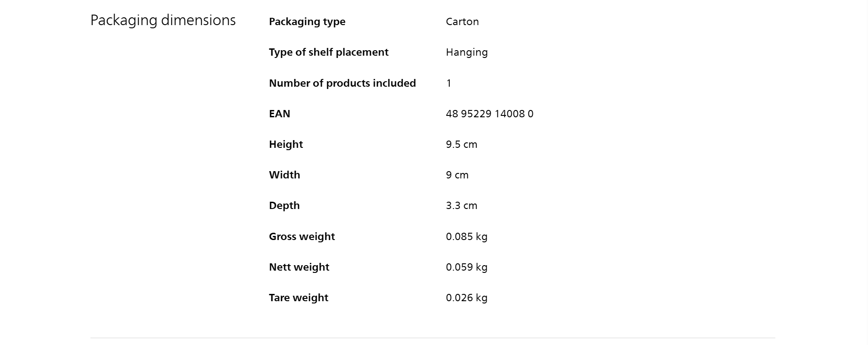Select the Carton value text
Screen dimensions: 868x345
coord(462,22)
